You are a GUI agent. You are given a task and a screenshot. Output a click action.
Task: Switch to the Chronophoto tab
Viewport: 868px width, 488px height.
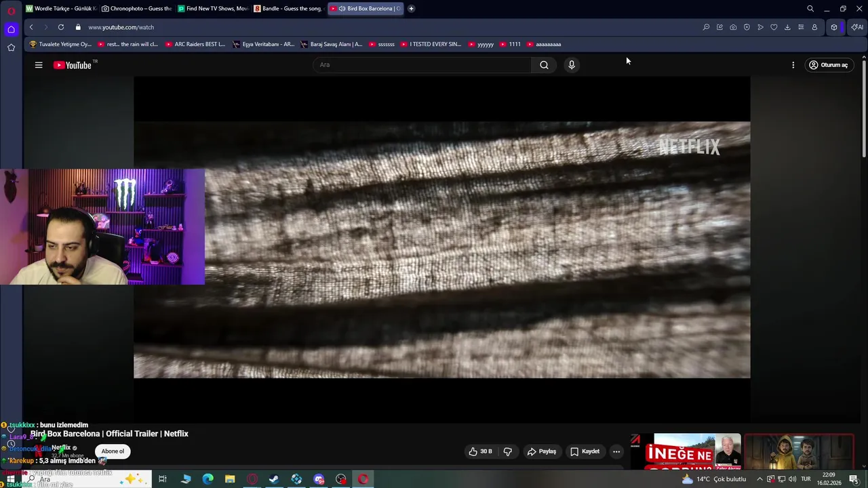click(136, 9)
